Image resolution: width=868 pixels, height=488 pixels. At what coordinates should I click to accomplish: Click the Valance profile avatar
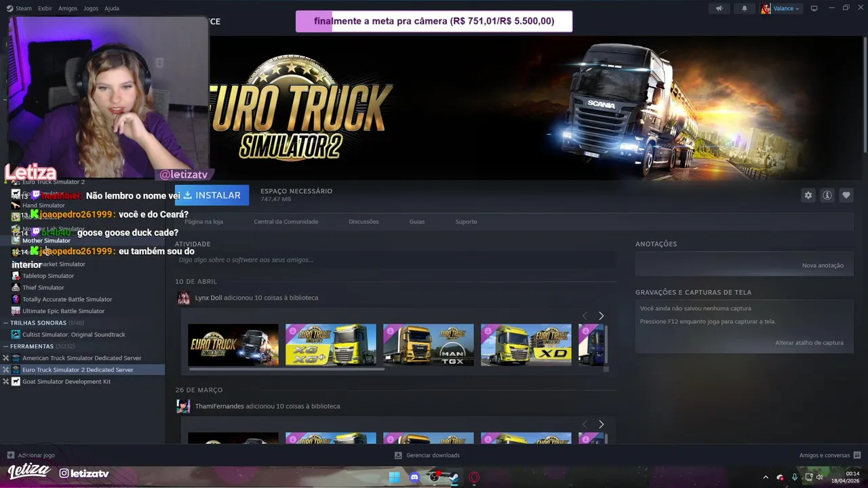pos(766,8)
